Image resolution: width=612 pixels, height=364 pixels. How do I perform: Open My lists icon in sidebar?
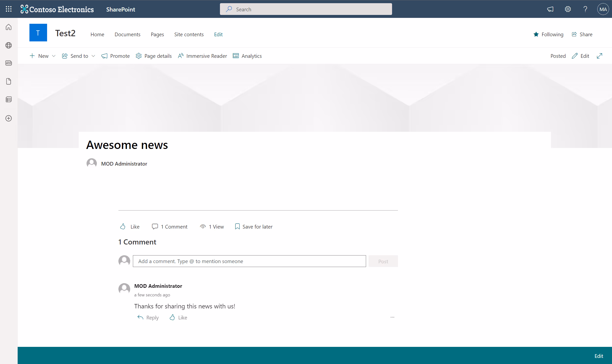(x=9, y=99)
